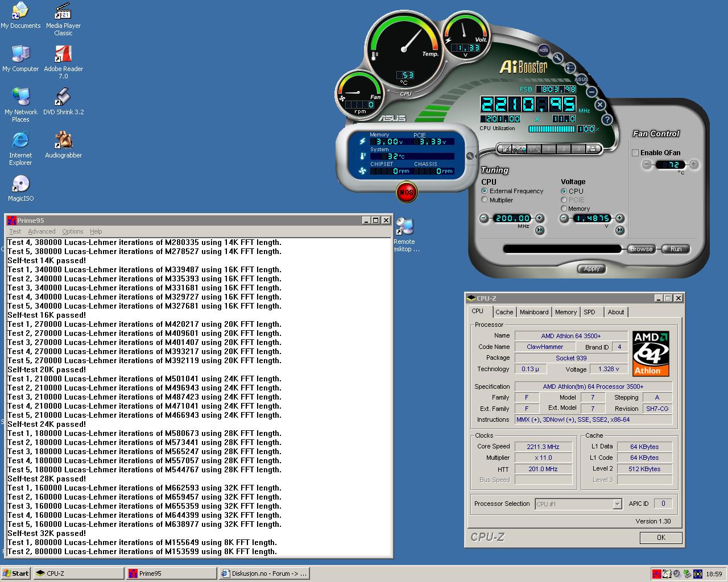Switch to About tab in CPU-Z

tap(615, 312)
